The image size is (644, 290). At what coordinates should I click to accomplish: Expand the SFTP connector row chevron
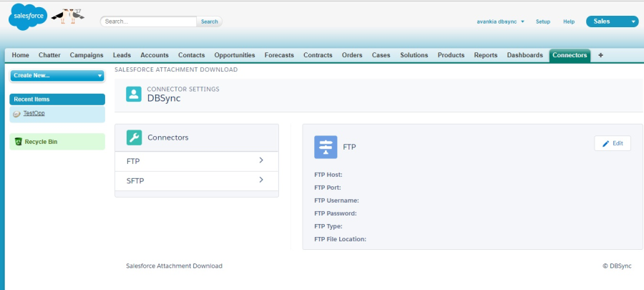tap(262, 180)
